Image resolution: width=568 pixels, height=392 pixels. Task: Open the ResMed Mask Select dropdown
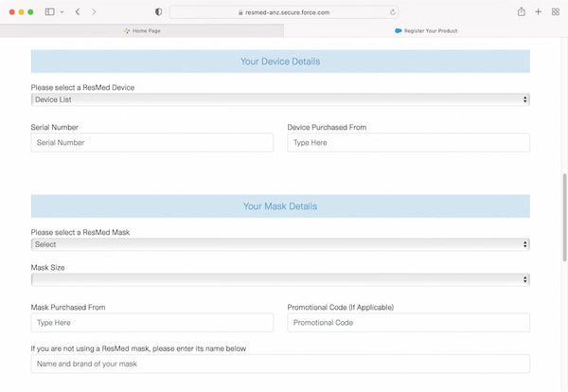280,244
